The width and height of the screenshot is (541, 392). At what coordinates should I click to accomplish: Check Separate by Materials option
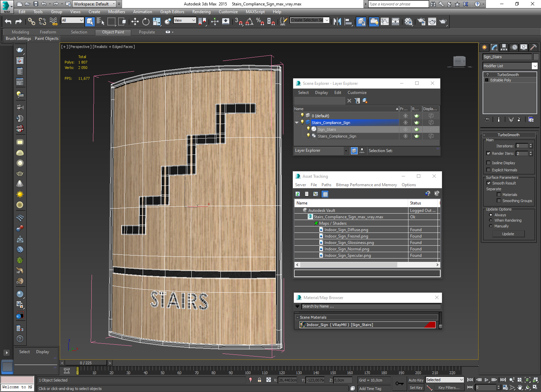tap(499, 194)
